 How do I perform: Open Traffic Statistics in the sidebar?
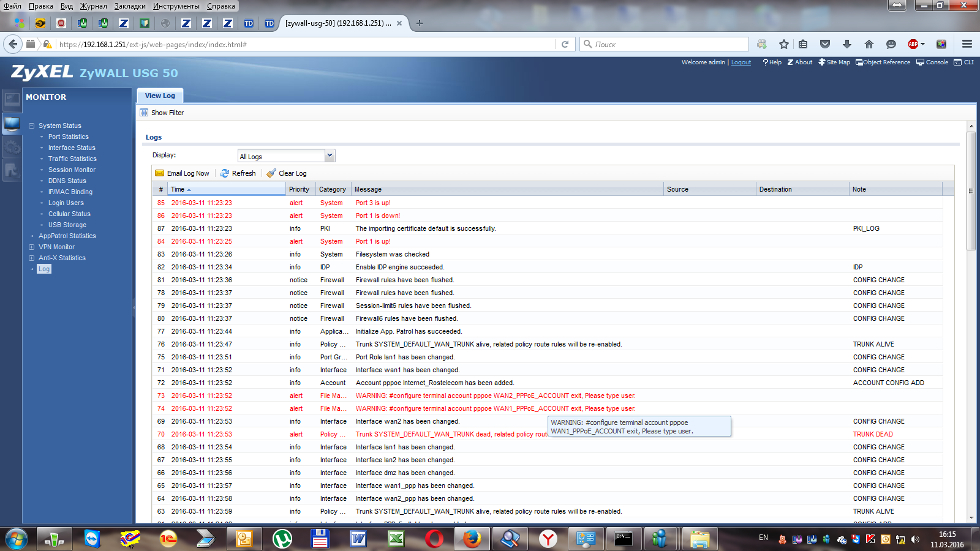pos(72,159)
